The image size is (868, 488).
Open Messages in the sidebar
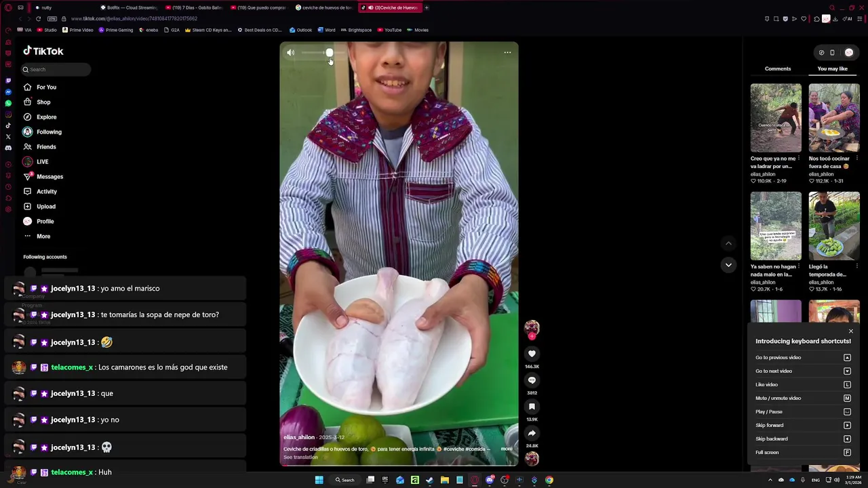click(x=43, y=177)
